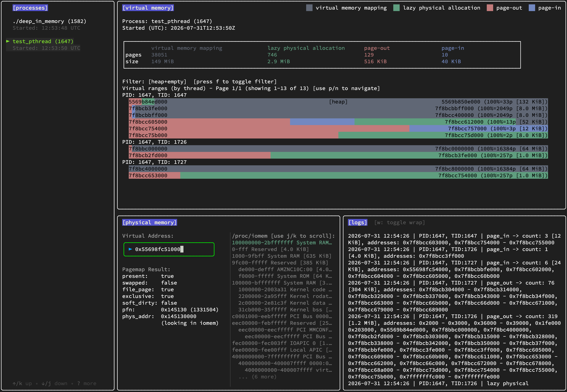Click the 'PID: 1647, TID: 1647' thread header

154,95
